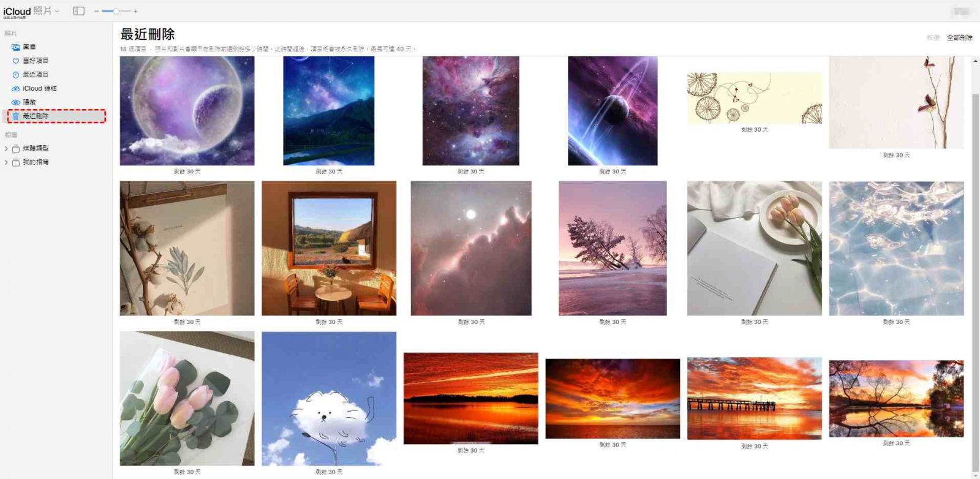Viewport: 980px width, 479px height.
Task: Click the 全部刪除 (Delete All) button
Action: coord(959,37)
